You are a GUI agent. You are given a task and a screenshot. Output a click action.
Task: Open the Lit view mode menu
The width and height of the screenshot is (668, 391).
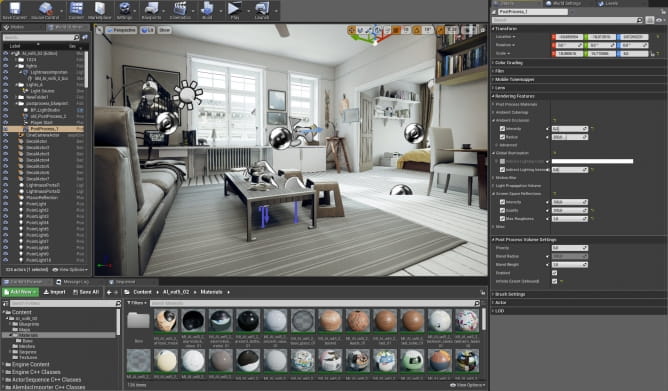click(147, 30)
